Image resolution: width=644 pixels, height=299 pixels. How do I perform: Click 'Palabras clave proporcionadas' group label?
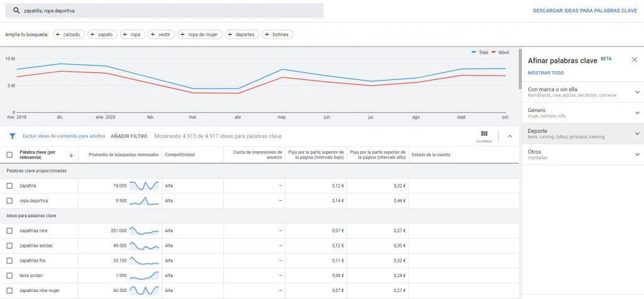(36, 171)
